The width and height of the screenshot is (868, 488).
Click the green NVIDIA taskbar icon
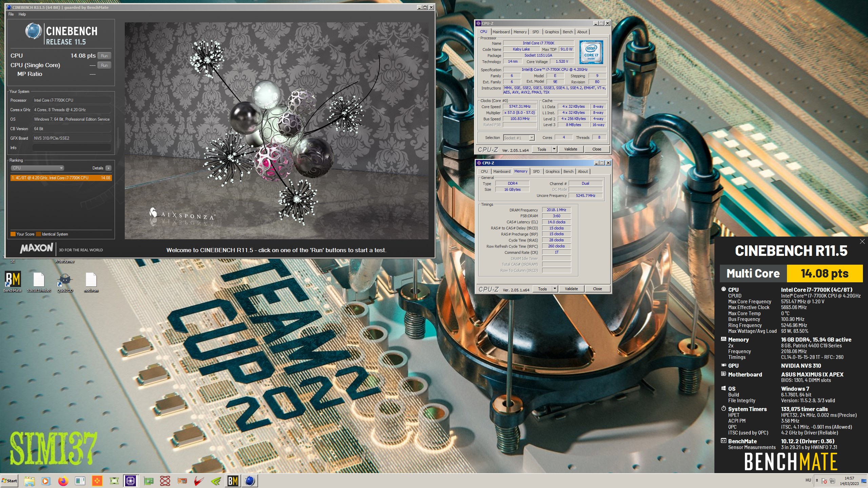(x=216, y=481)
